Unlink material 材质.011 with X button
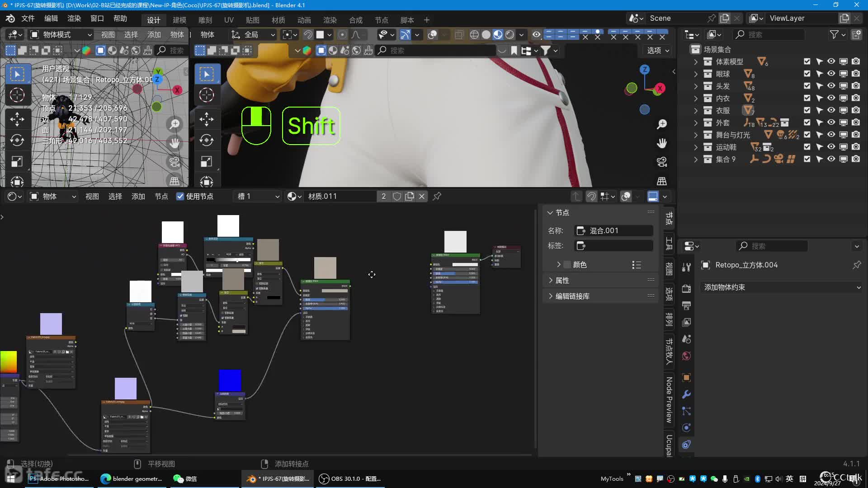Screen dimensions: 868x488 coord(422,196)
